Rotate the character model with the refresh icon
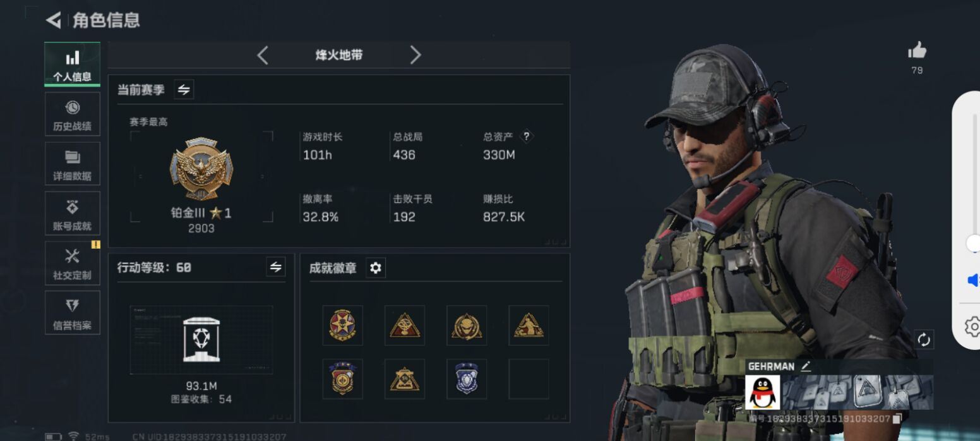The image size is (980, 441). [x=924, y=340]
